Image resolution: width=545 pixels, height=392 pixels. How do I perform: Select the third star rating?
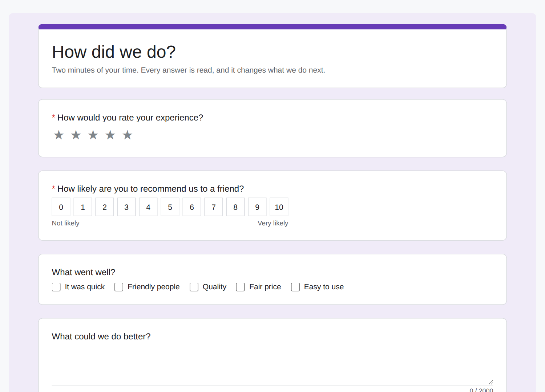93,135
